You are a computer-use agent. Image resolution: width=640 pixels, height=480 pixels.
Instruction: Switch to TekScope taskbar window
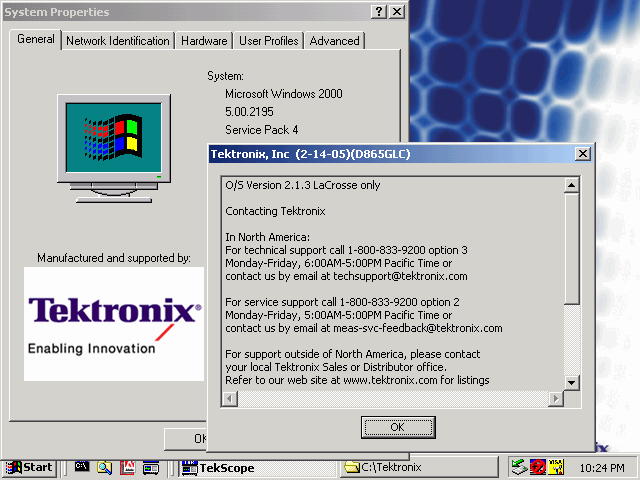coord(258,468)
